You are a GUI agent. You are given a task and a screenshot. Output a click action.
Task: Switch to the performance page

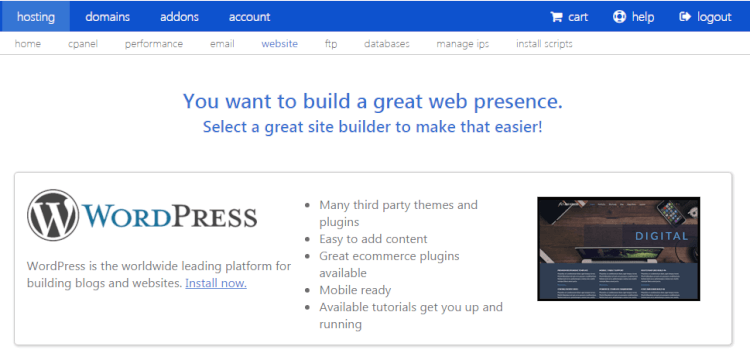[154, 44]
